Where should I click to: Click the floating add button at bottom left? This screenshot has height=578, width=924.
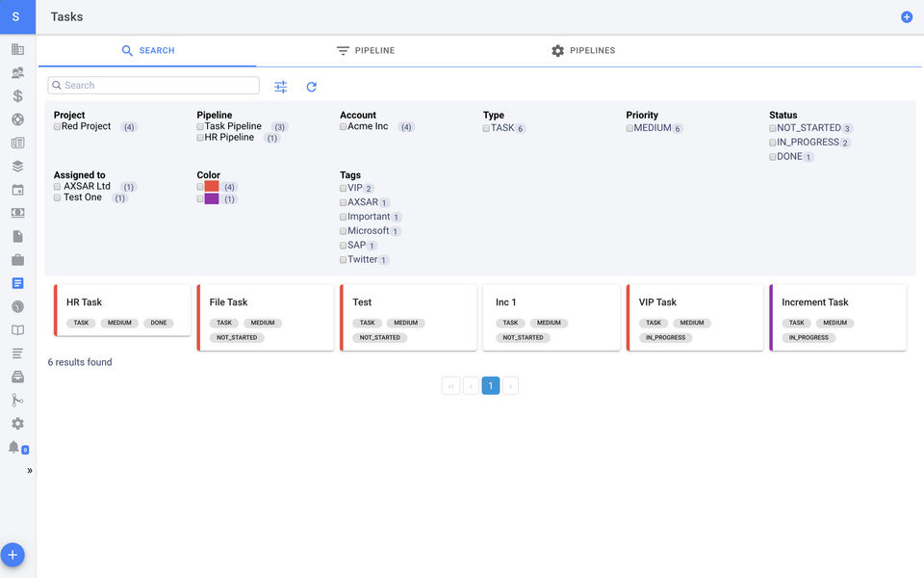(x=13, y=555)
